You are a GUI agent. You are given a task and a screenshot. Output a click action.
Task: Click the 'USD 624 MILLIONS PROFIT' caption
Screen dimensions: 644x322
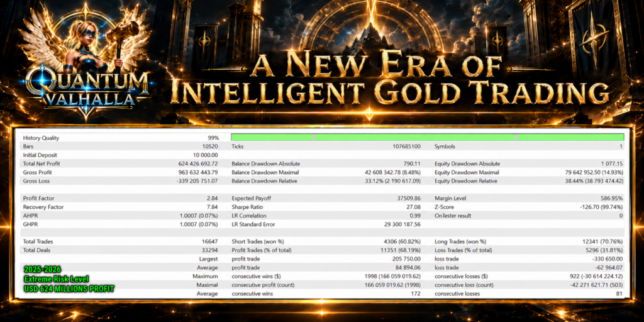69,289
